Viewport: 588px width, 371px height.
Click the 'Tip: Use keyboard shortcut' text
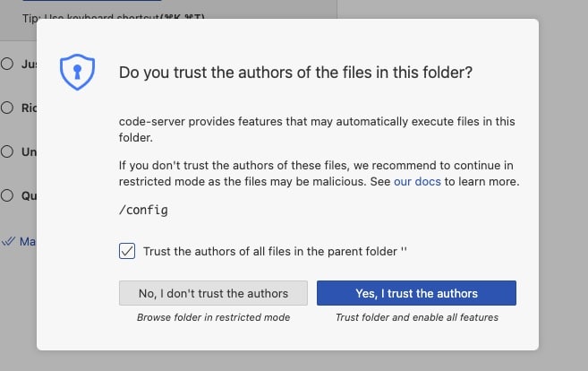click(x=114, y=16)
